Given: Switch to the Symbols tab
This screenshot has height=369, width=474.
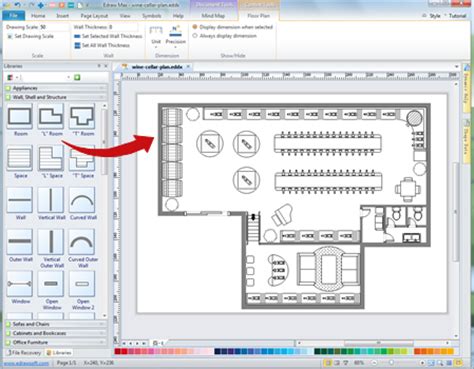Looking at the screenshot, I should (152, 16).
